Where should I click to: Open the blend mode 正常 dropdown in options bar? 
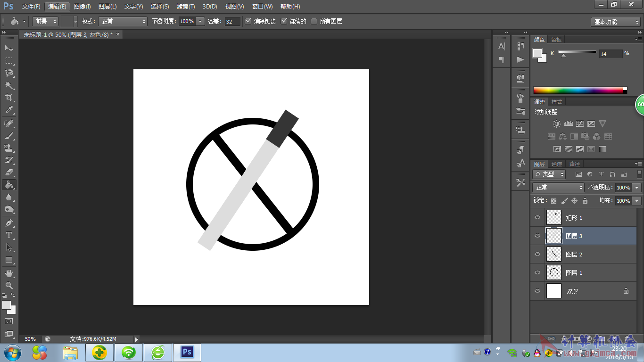pyautogui.click(x=123, y=21)
